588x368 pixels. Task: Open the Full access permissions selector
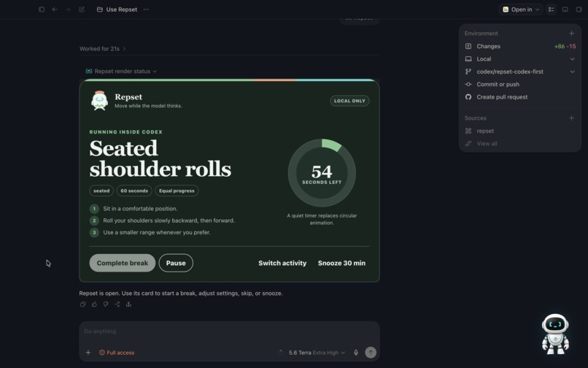coord(117,352)
